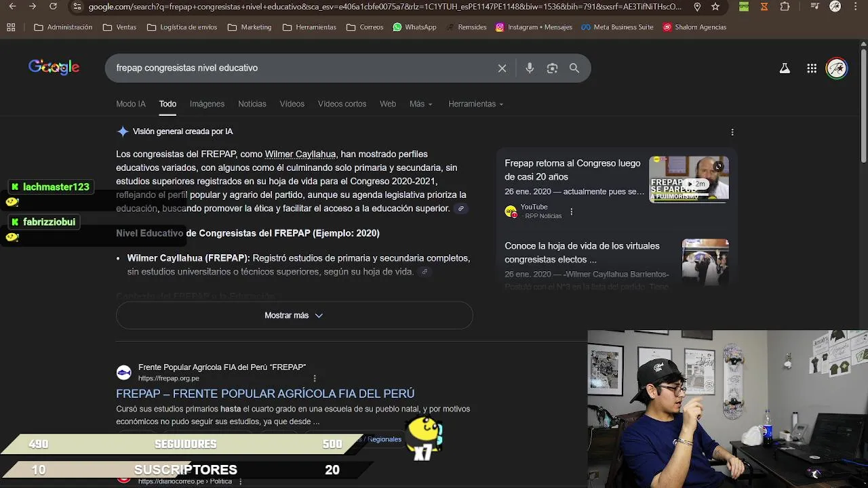Open AI overview three-dot options
The width and height of the screenshot is (868, 488).
[732, 132]
